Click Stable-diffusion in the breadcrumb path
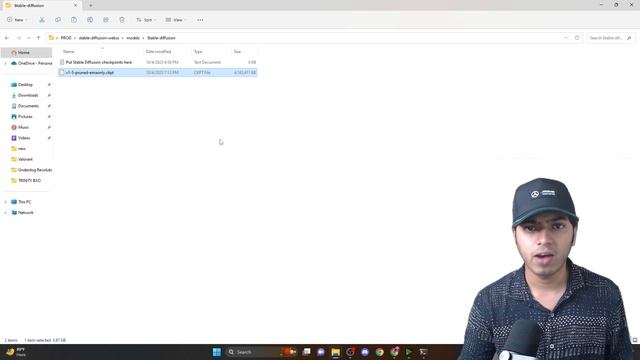 [161, 38]
